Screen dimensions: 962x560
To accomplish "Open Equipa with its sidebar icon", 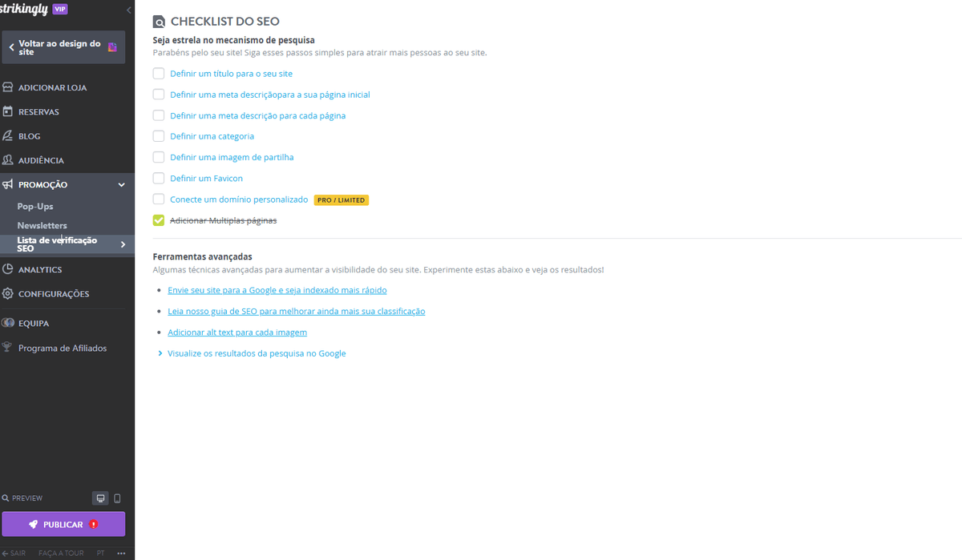I will 10,322.
